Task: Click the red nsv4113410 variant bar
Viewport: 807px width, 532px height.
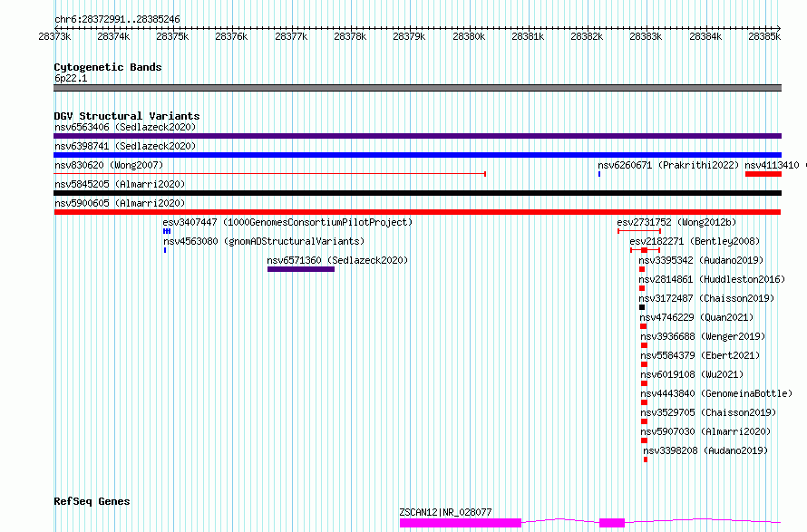Action: coord(763,174)
